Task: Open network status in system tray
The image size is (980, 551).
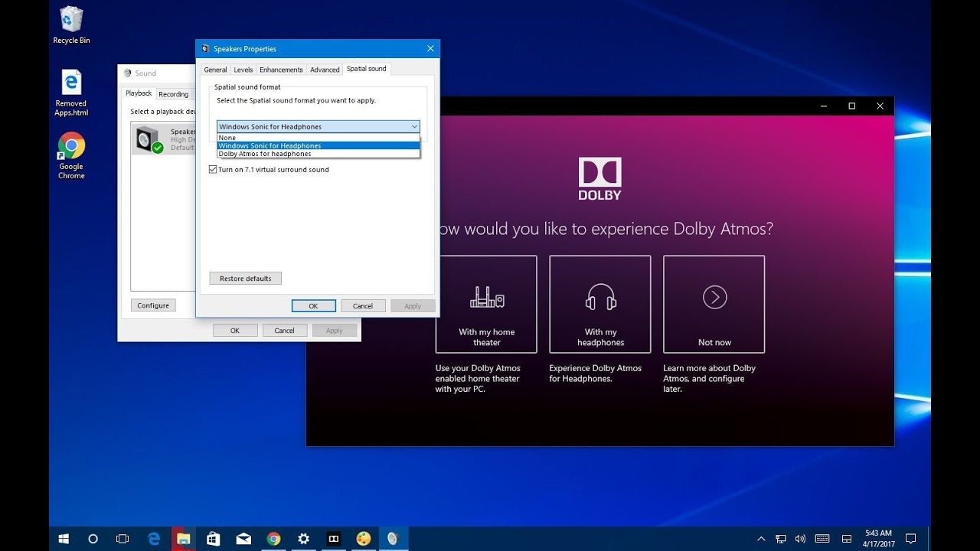Action: tap(781, 539)
